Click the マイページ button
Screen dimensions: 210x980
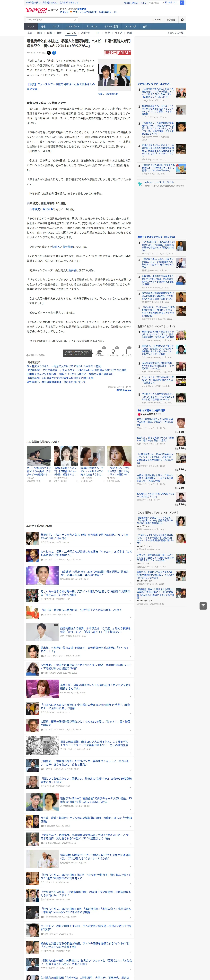click(x=157, y=20)
